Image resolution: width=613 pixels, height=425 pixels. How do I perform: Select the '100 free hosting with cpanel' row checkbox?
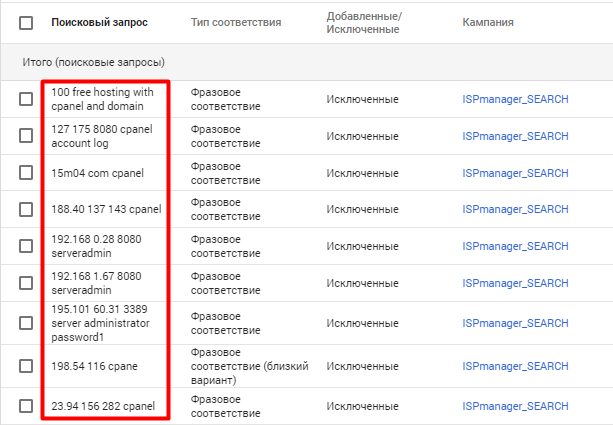click(26, 99)
